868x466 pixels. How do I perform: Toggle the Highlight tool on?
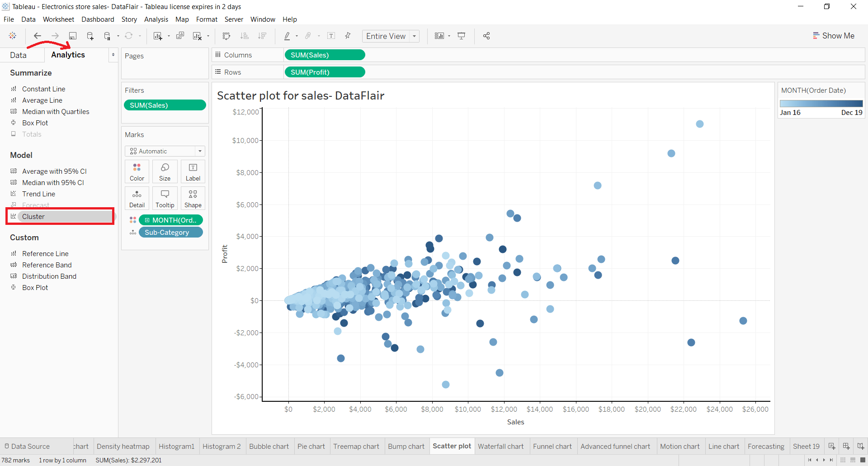[x=287, y=36]
